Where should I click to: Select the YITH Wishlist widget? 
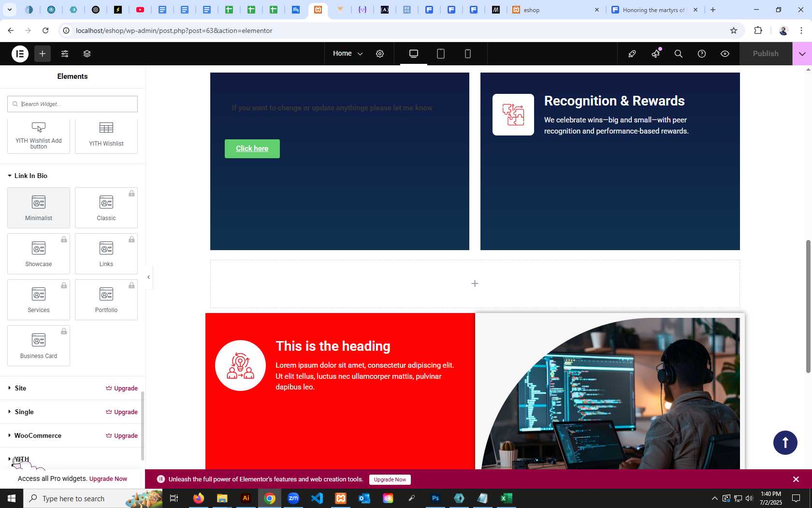coord(106,136)
